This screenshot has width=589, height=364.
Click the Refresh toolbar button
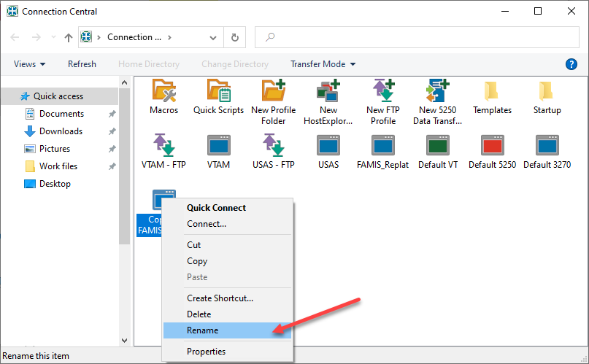(x=82, y=64)
